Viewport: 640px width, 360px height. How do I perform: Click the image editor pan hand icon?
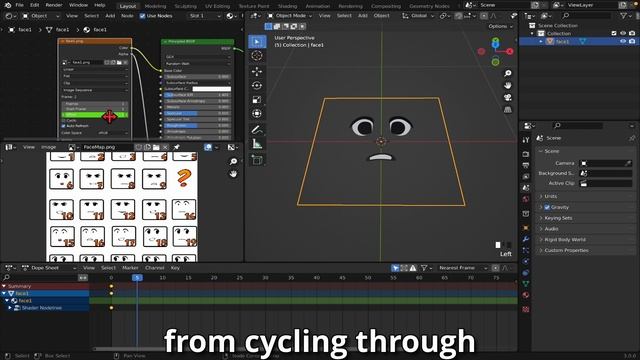tap(233, 173)
